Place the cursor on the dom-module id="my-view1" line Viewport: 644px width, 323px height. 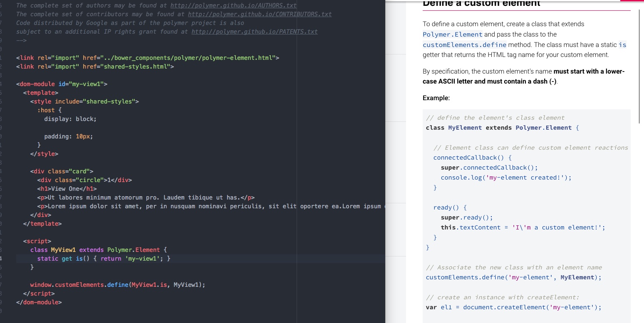[62, 84]
